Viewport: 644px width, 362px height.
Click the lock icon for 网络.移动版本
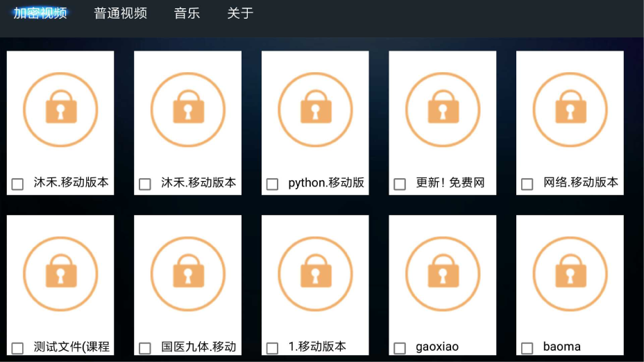click(x=570, y=110)
